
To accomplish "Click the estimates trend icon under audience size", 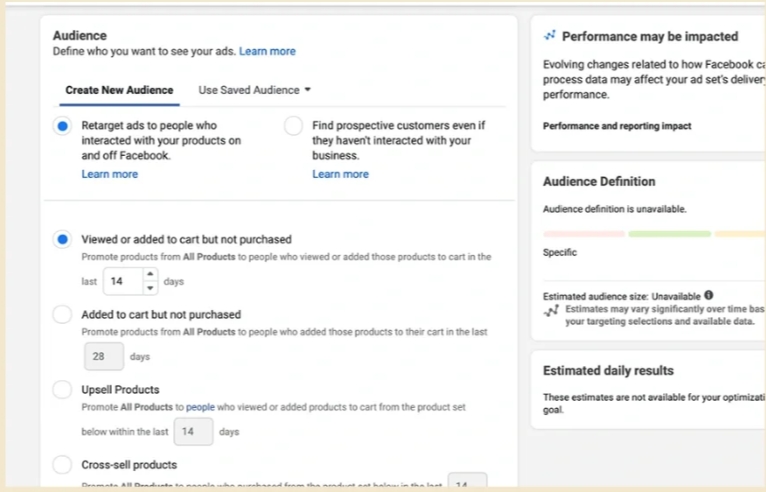I will [551, 311].
